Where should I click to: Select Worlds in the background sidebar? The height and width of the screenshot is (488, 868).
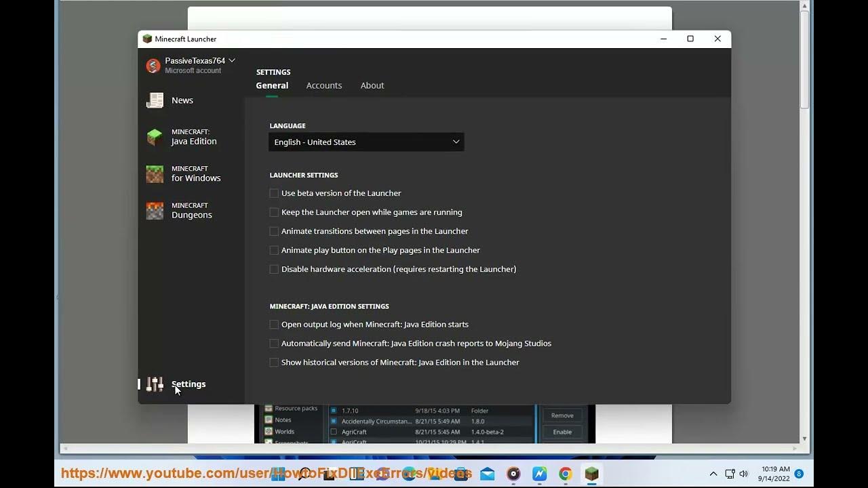point(279,432)
